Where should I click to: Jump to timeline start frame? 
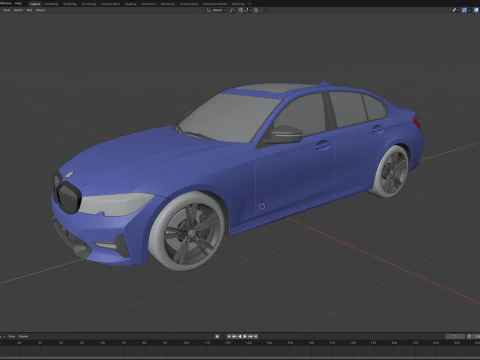click(x=229, y=336)
